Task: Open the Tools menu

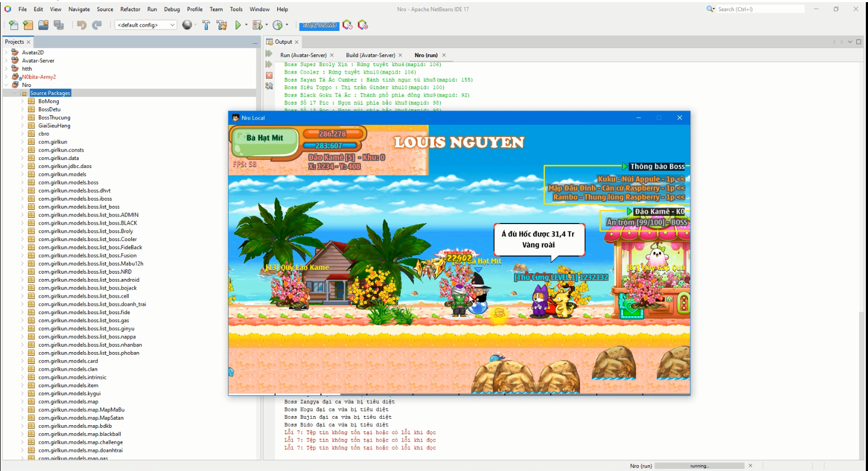Action: (x=236, y=9)
